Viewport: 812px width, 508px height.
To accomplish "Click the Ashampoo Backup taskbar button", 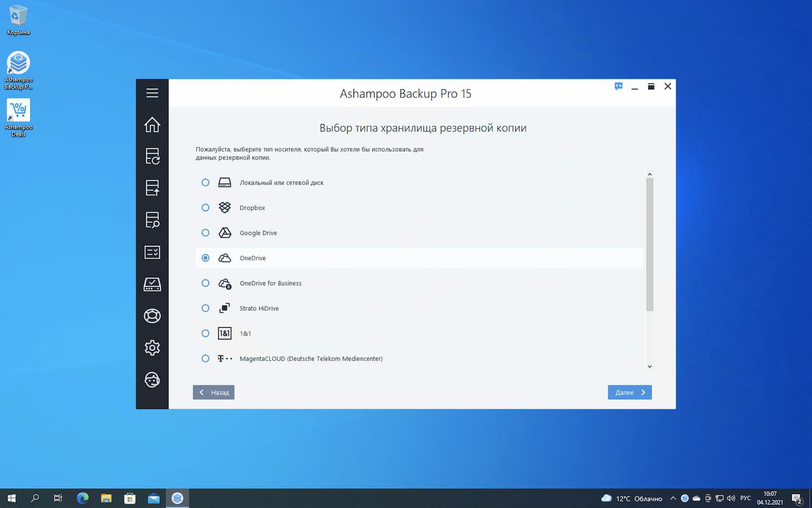I will pos(177,498).
